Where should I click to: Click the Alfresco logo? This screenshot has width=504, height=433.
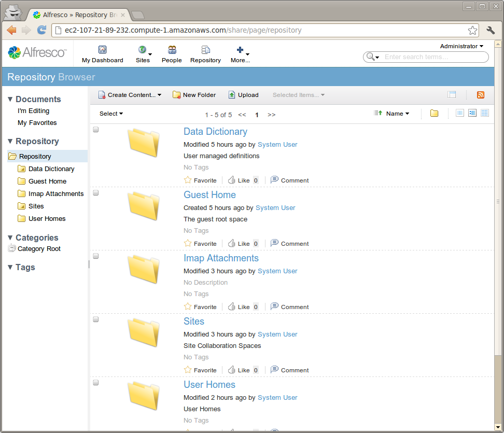(x=37, y=52)
